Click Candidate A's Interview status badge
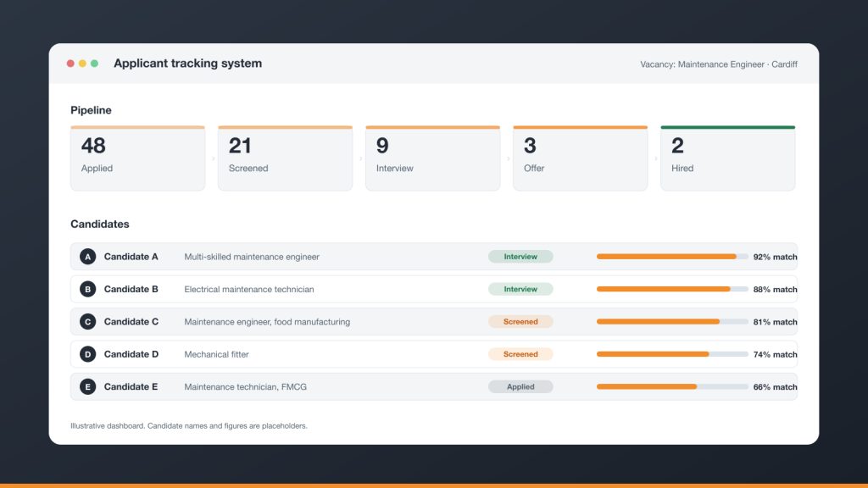This screenshot has width=868, height=488. (520, 257)
